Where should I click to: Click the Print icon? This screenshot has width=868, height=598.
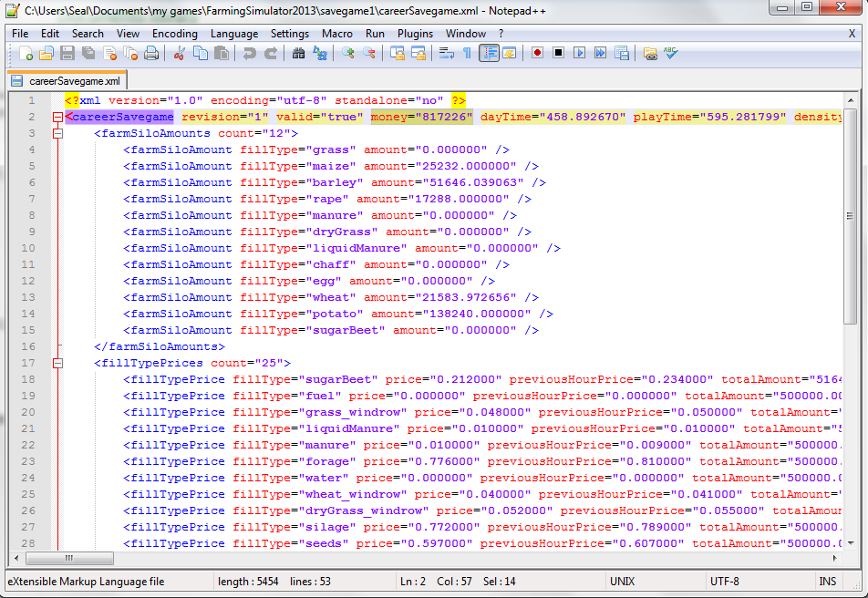pyautogui.click(x=151, y=53)
